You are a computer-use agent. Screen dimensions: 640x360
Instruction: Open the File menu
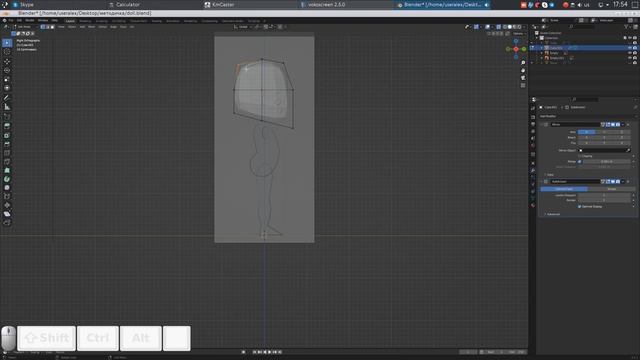tap(11, 20)
